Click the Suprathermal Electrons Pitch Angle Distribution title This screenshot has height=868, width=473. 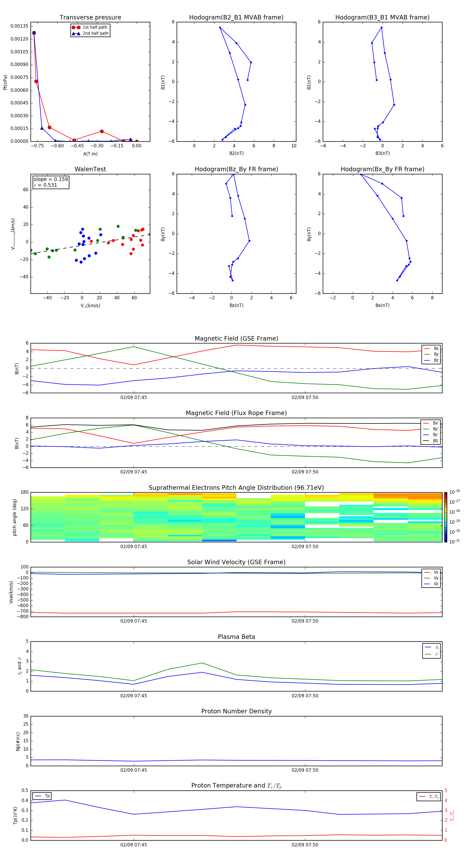pyautogui.click(x=236, y=488)
